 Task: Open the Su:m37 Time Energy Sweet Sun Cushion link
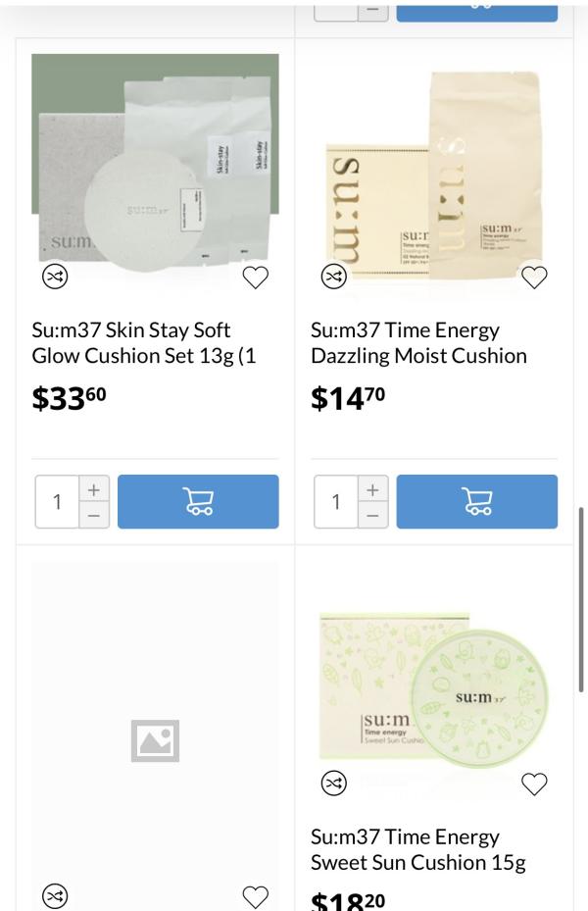click(x=417, y=849)
